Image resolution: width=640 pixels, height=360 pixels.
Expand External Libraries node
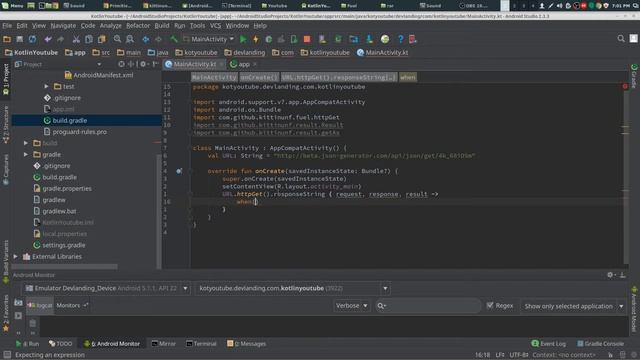[x=16, y=257]
